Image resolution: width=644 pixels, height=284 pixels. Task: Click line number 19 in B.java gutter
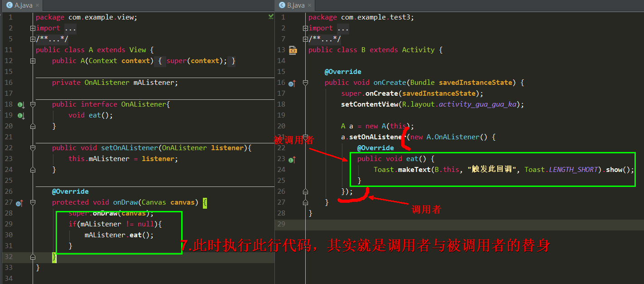281,115
